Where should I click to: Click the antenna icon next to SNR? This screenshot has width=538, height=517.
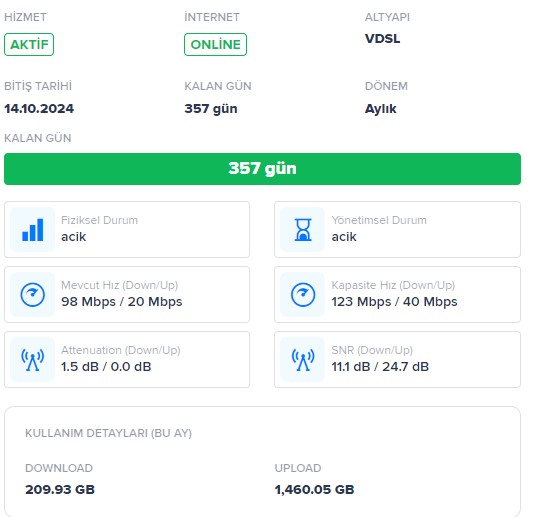click(303, 360)
